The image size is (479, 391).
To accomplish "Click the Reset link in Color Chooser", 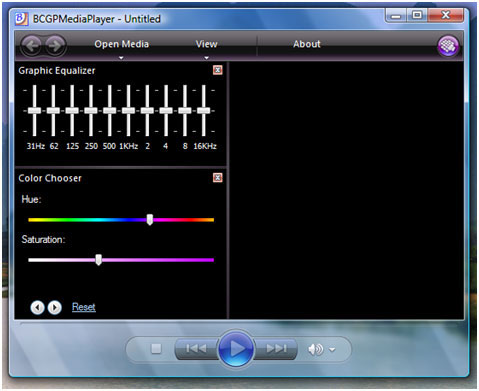I will (x=84, y=307).
